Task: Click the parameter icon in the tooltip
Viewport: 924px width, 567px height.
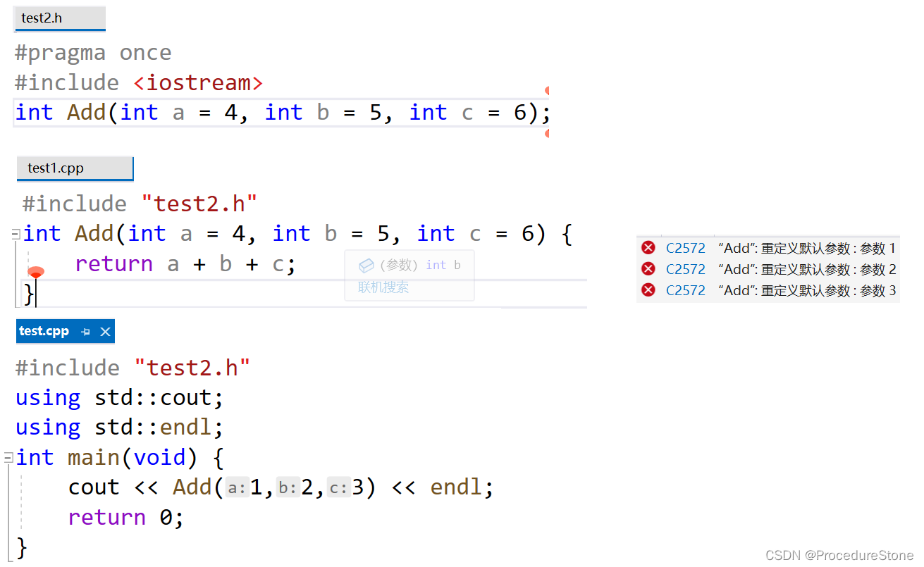Action: [x=366, y=266]
